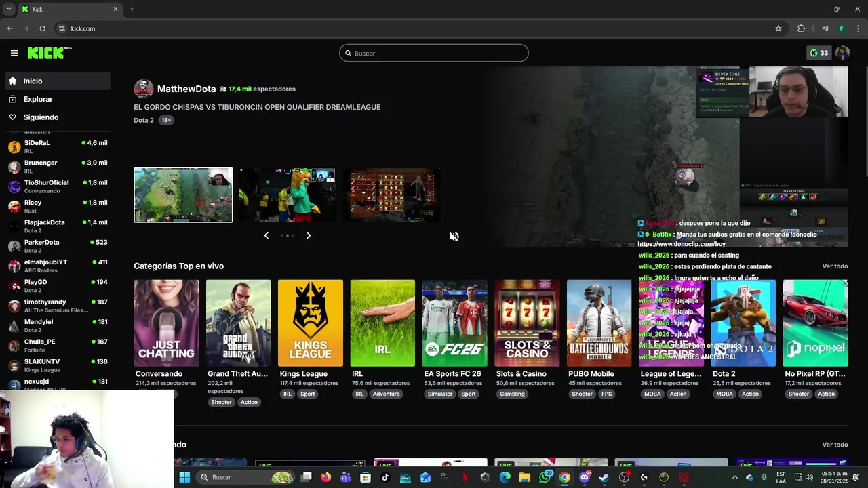The height and width of the screenshot is (488, 868).
Task: Open ParkerDota channel in sidebar
Action: 58,246
